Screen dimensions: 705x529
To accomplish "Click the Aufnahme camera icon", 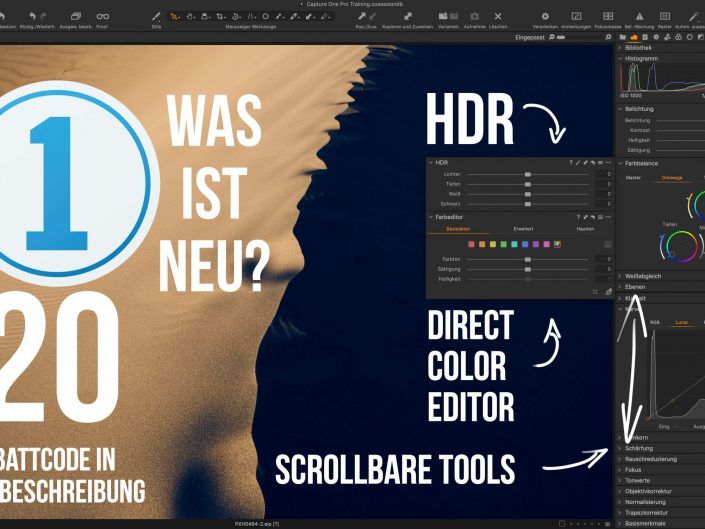I will click(x=474, y=16).
